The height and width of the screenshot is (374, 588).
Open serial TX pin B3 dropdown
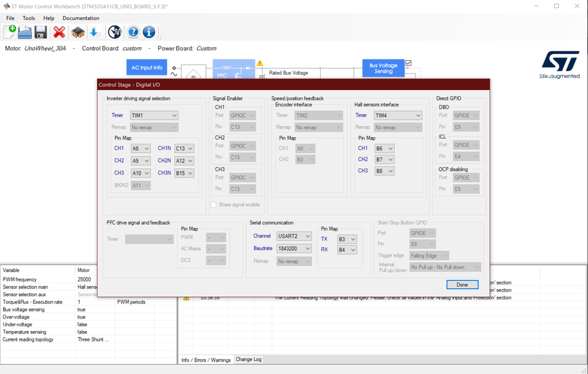click(347, 239)
